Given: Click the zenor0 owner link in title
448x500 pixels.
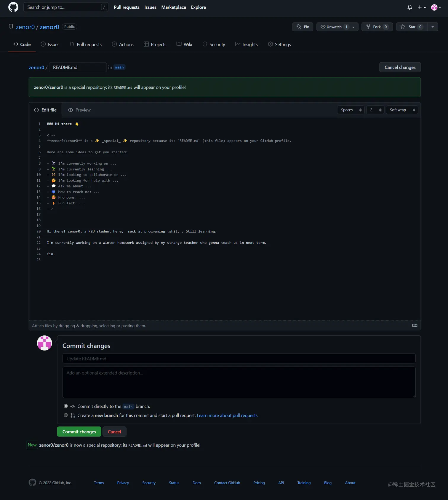Looking at the screenshot, I should click(25, 27).
